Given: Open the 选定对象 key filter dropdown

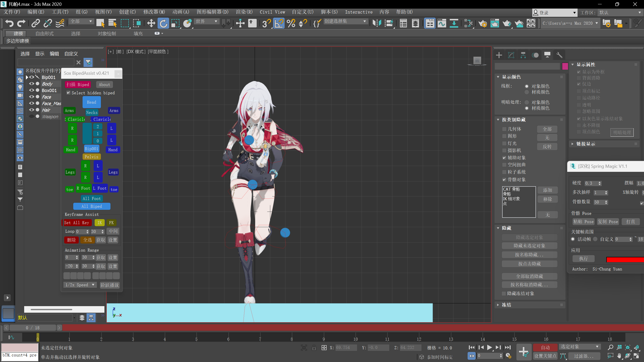Looking at the screenshot, I should (580, 347).
